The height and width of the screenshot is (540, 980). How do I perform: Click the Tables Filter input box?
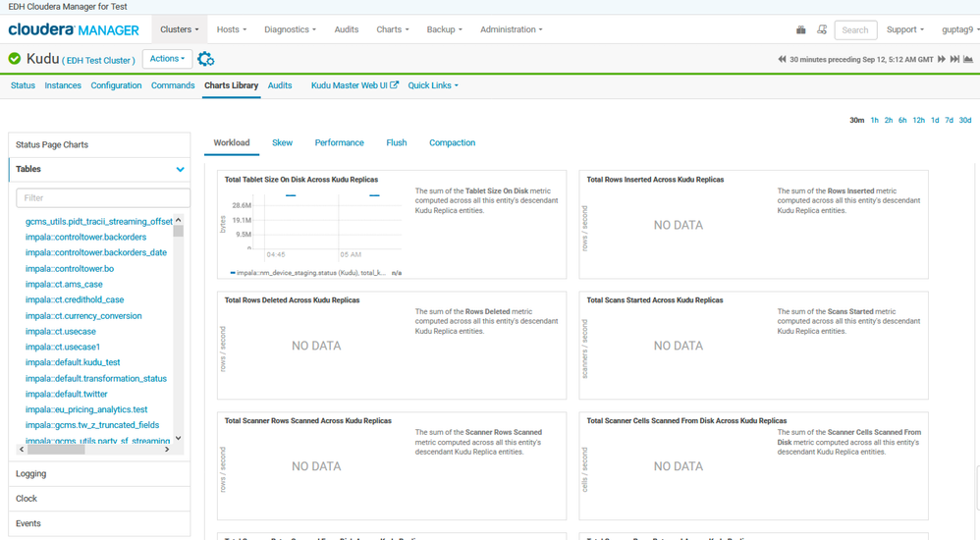point(103,198)
